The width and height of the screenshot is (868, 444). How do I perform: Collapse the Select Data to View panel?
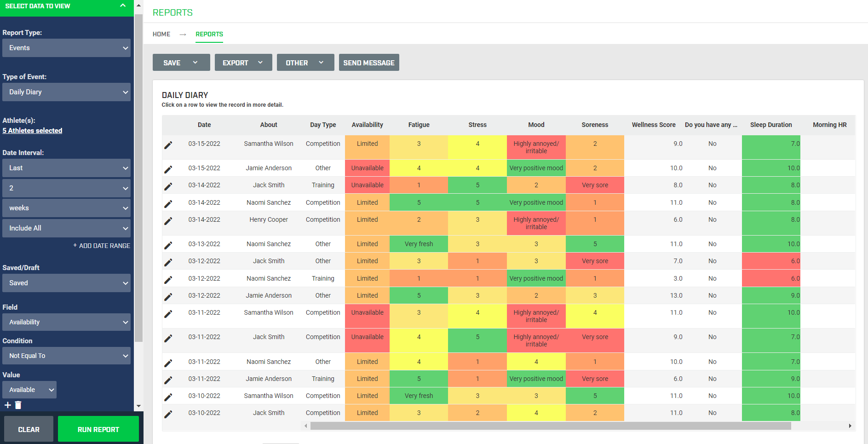point(122,6)
